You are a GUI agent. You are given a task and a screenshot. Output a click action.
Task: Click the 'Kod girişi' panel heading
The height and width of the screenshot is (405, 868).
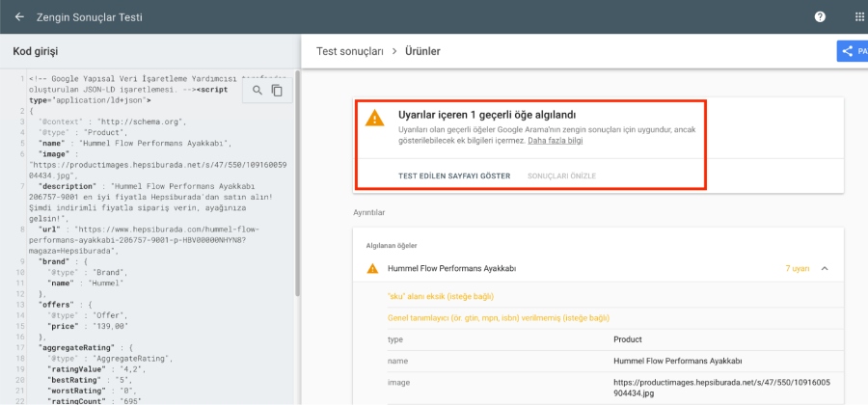click(36, 51)
